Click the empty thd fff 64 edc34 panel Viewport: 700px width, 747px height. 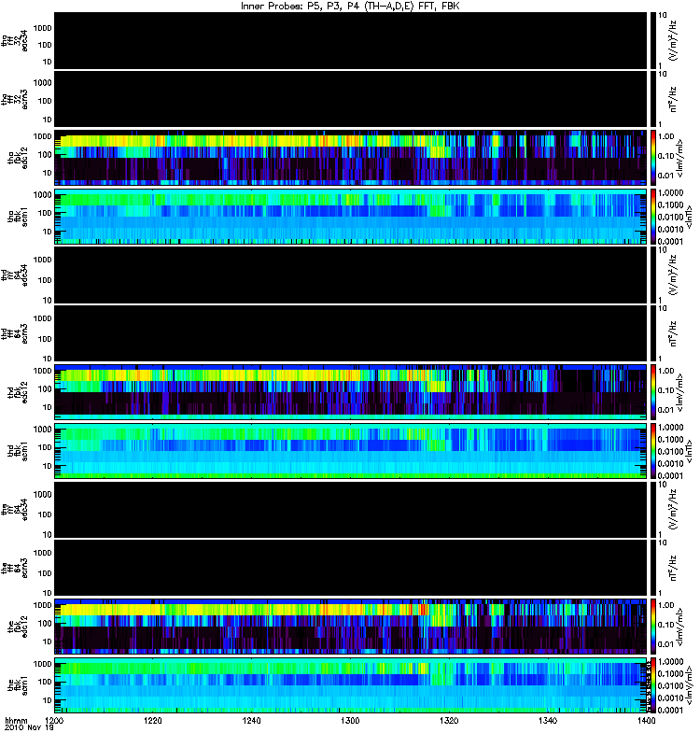[350, 275]
